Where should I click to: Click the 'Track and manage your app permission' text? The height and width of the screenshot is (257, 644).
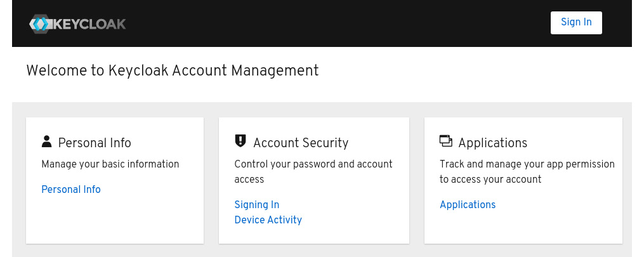pos(527,164)
